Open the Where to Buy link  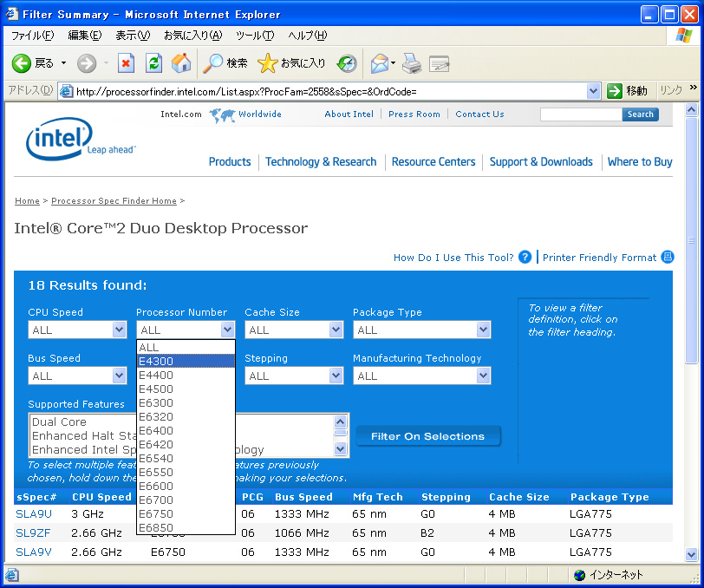point(640,161)
